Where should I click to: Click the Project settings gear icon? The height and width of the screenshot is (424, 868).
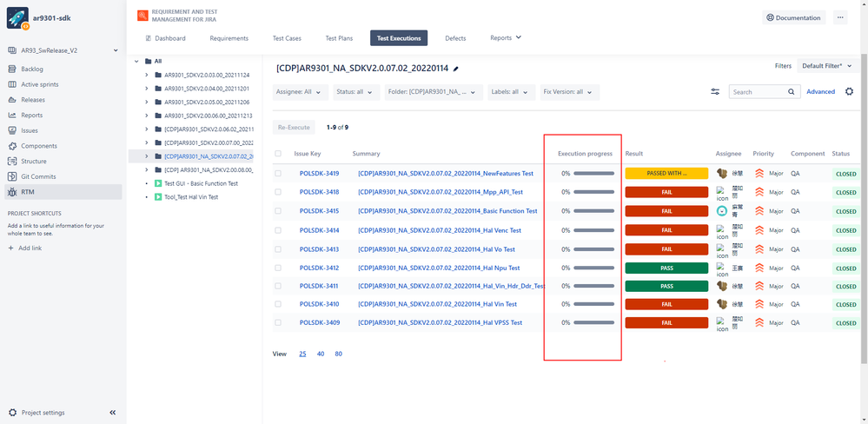click(13, 413)
